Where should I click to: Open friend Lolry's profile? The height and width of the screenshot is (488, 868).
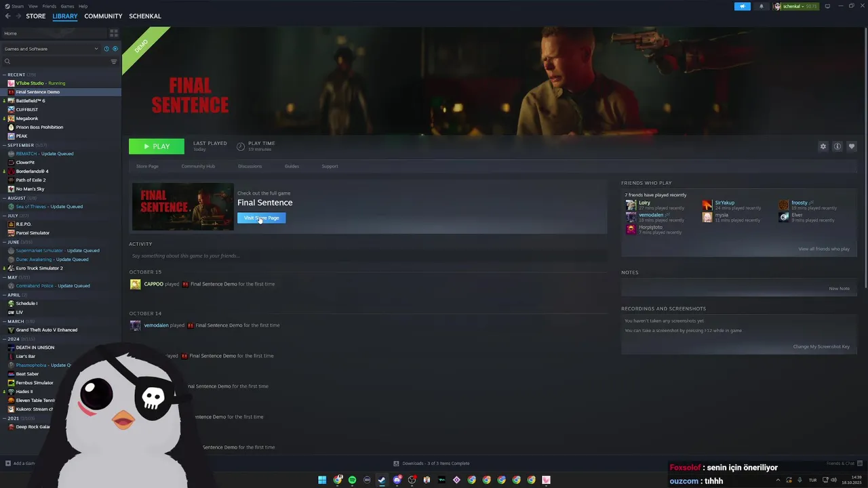[x=644, y=203]
